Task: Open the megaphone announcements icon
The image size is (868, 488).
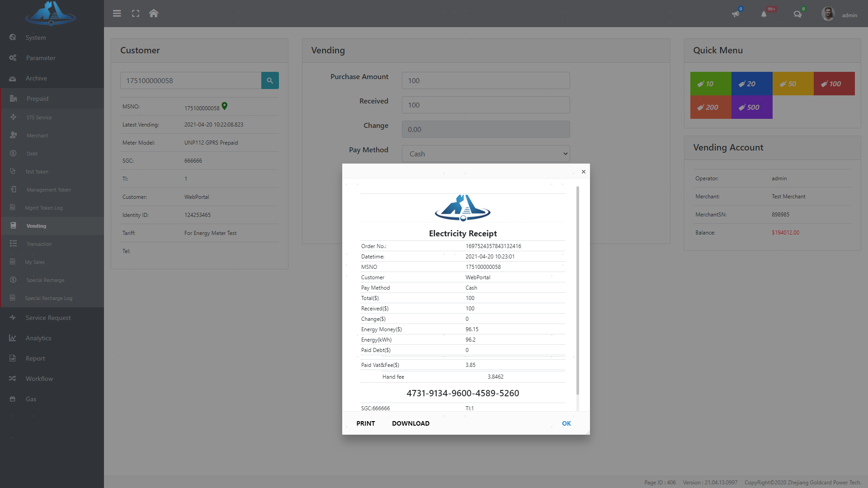Action: click(x=736, y=14)
